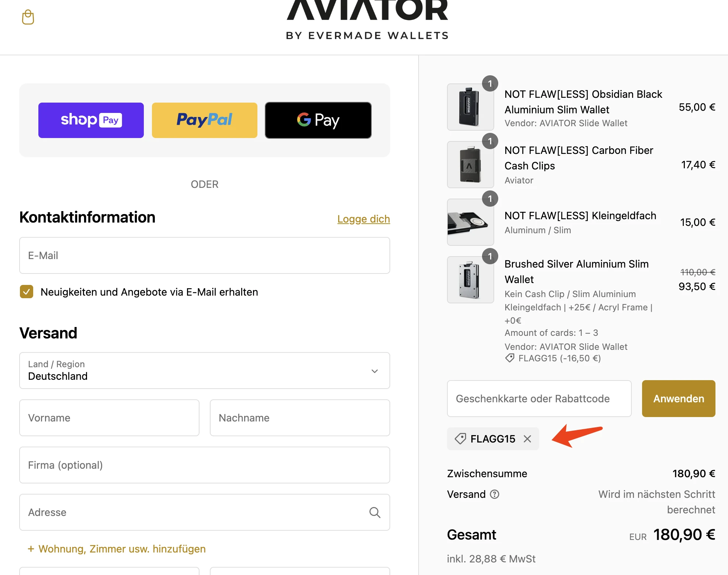Click the Brushed Silver wallet thumbnail
This screenshot has height=575, width=728.
coord(470,280)
